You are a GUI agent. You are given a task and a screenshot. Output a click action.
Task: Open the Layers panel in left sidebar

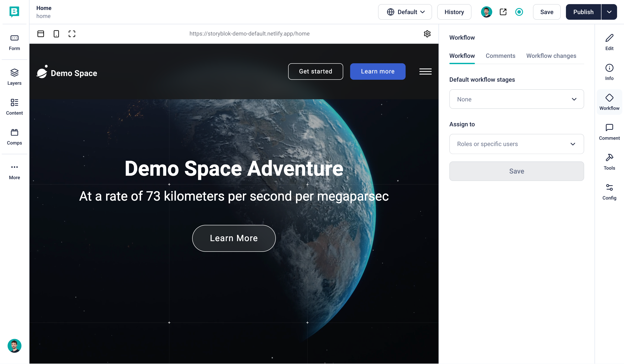pos(14,77)
